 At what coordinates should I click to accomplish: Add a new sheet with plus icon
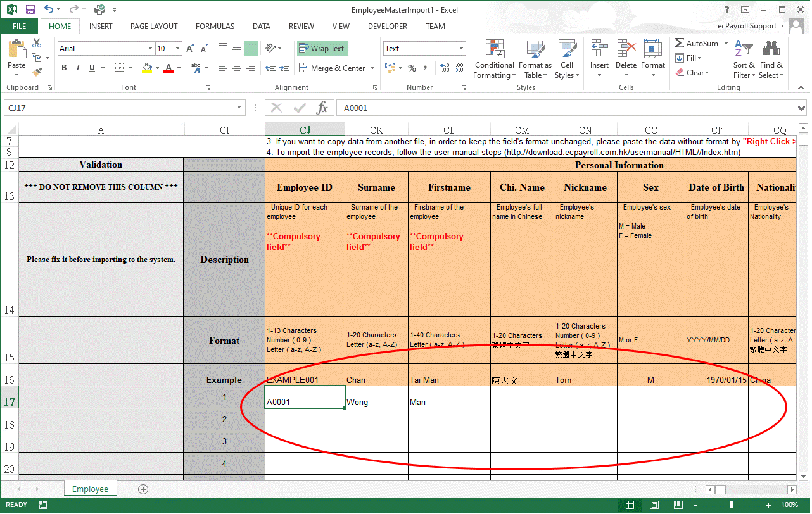point(143,489)
